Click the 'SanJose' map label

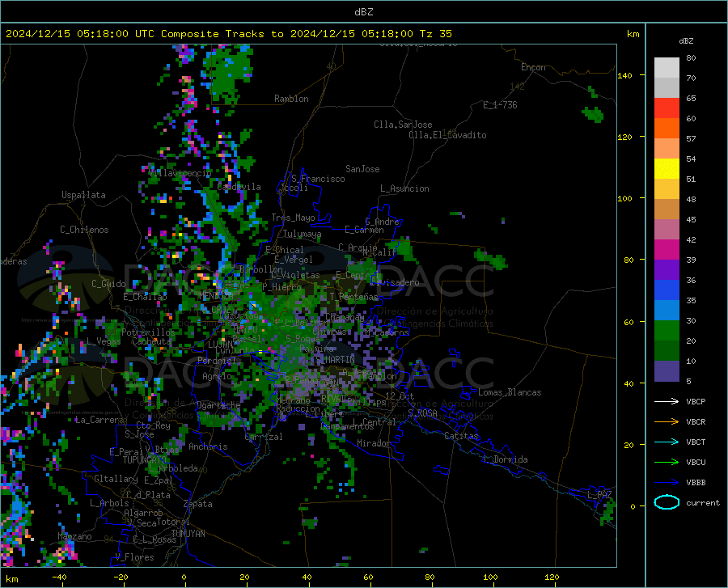(x=362, y=169)
